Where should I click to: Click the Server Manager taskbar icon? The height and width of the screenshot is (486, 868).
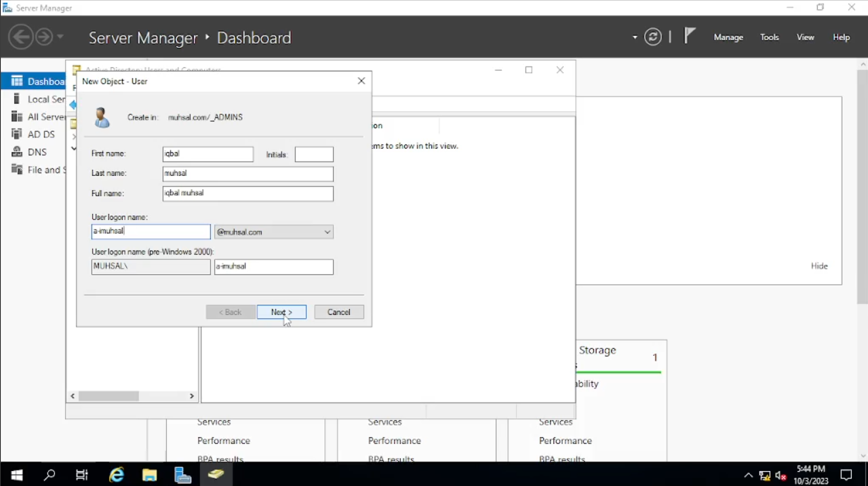[x=182, y=474]
